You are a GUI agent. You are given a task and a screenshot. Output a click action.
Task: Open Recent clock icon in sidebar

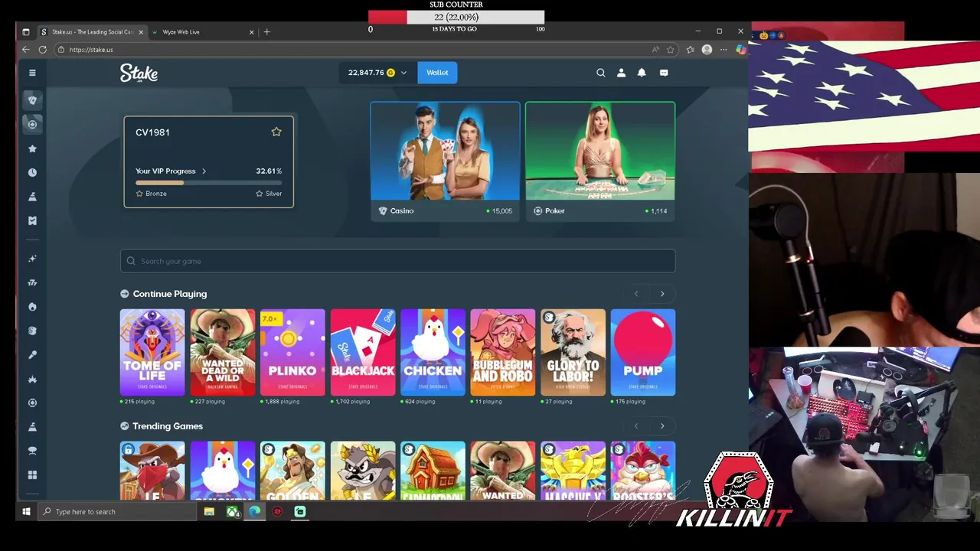(32, 173)
